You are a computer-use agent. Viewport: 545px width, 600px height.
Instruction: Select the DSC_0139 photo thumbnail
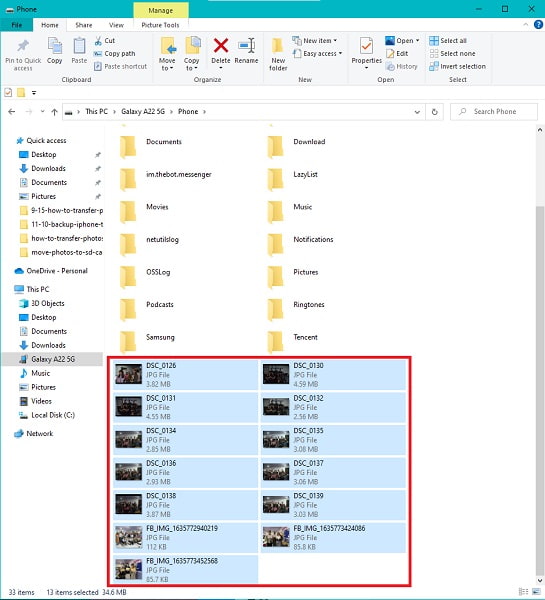(x=276, y=505)
